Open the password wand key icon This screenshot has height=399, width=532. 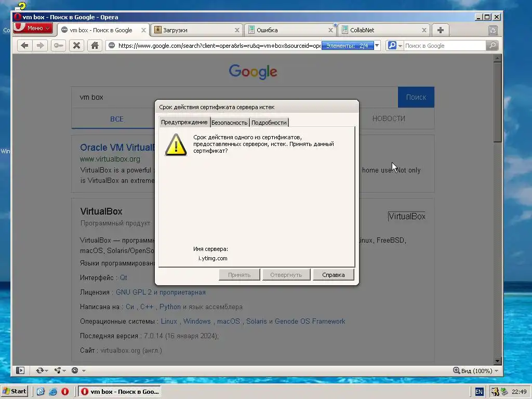[58, 46]
